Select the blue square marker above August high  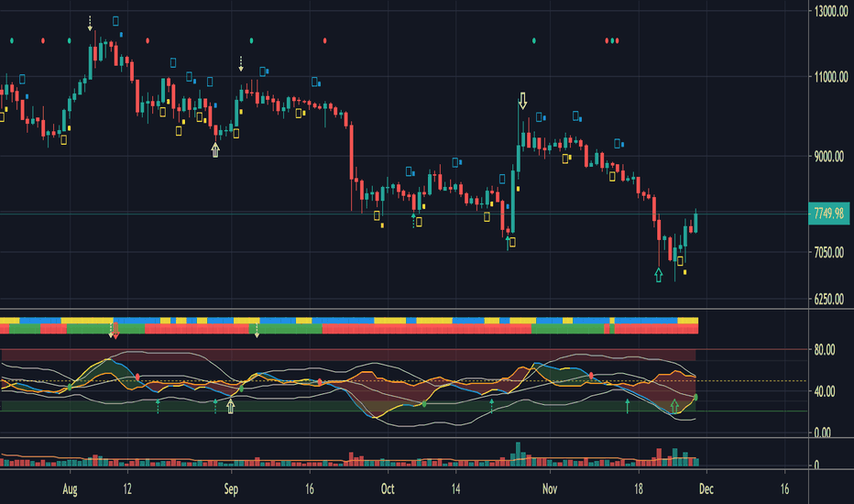tap(115, 21)
